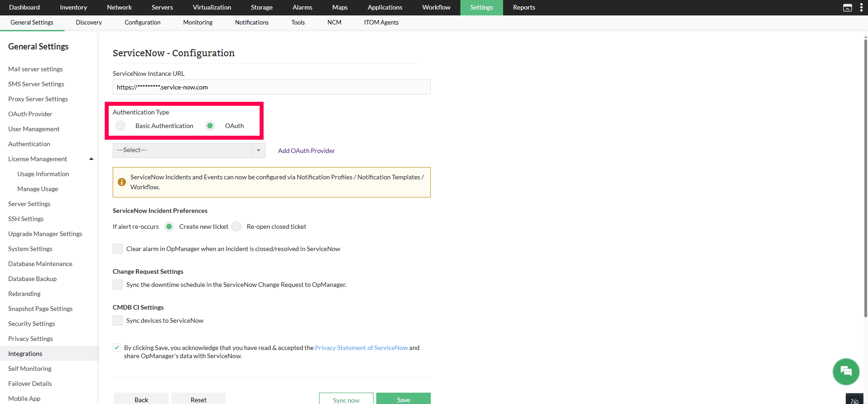868x404 pixels.
Task: Open the Dashboard top menu
Action: click(x=25, y=7)
